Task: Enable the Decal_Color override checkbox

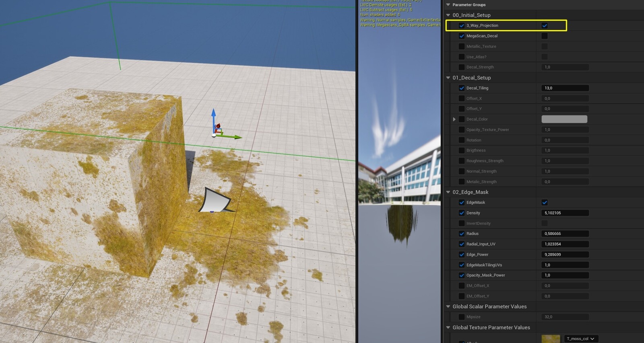Action: click(462, 119)
